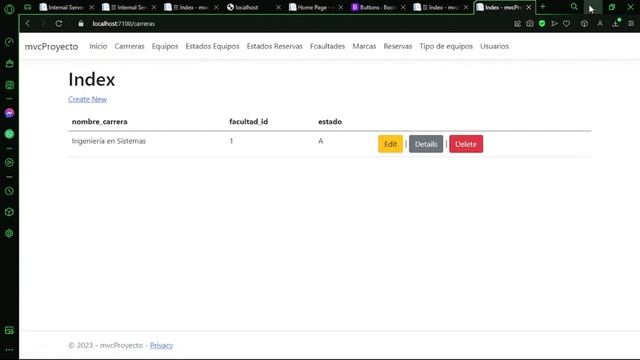Image resolution: width=640 pixels, height=360 pixels.
Task: Open the Player icon in sidebar
Action: click(x=9, y=162)
